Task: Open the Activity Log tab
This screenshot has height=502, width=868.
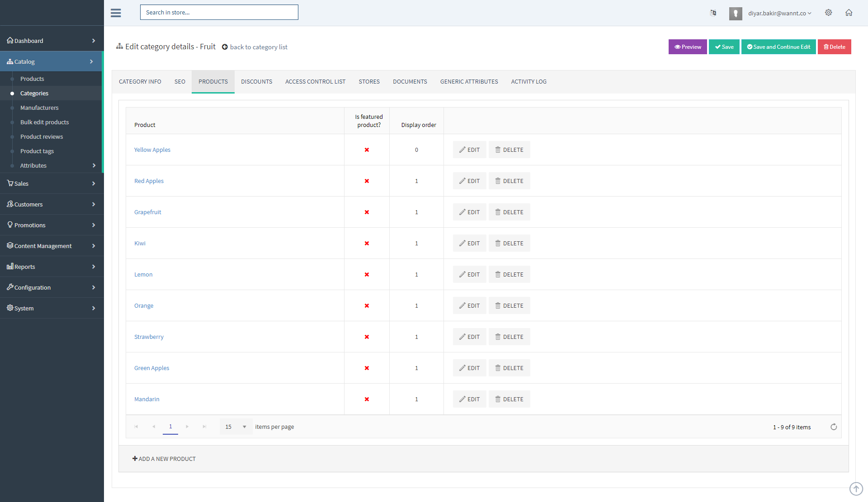Action: [x=528, y=82]
